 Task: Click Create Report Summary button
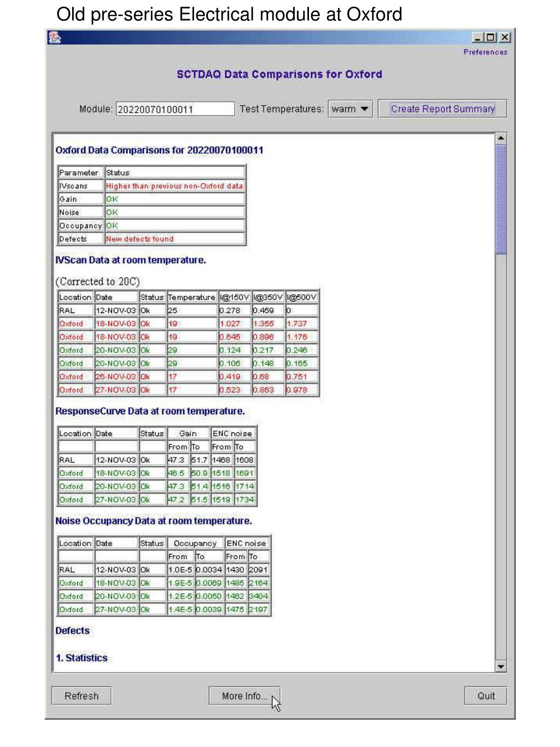[442, 109]
